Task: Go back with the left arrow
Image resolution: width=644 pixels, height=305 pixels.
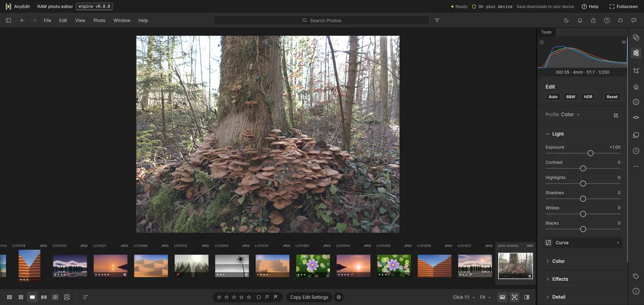Action: coord(22,20)
